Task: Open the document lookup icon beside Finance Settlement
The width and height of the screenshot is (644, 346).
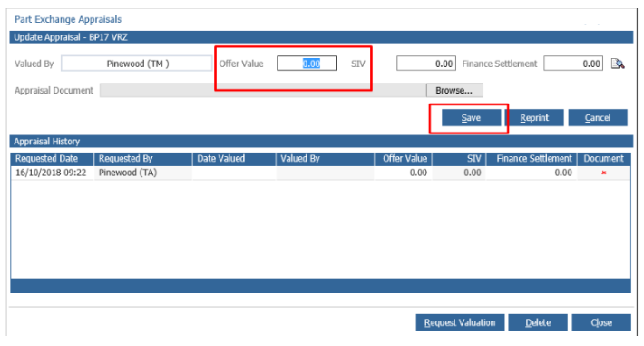Action: point(618,64)
